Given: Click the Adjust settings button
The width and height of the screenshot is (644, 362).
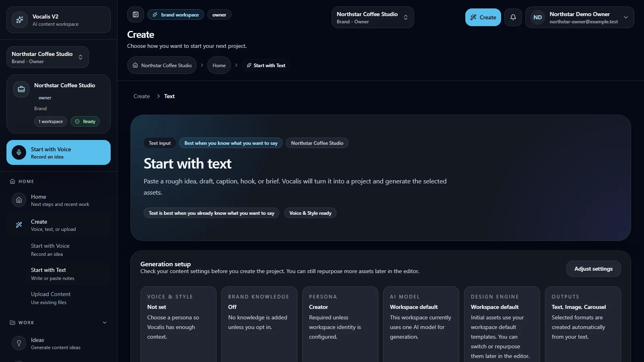Looking at the screenshot, I should click(x=593, y=269).
